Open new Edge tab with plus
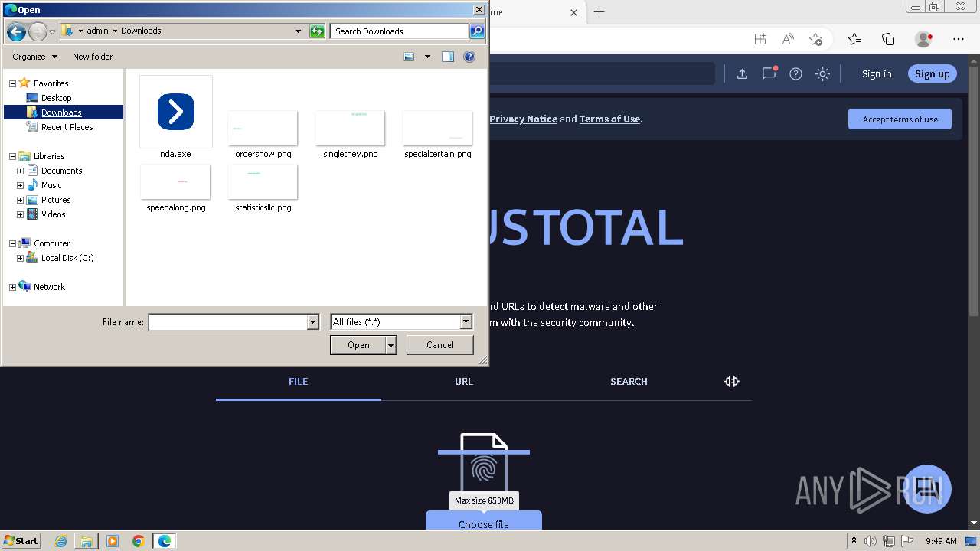This screenshot has width=980, height=551. click(599, 12)
